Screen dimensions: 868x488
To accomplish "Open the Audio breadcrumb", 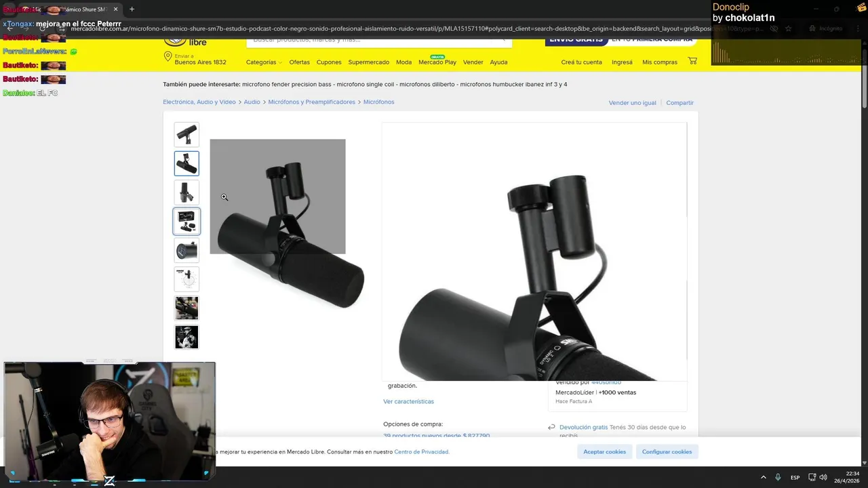I will [252, 102].
